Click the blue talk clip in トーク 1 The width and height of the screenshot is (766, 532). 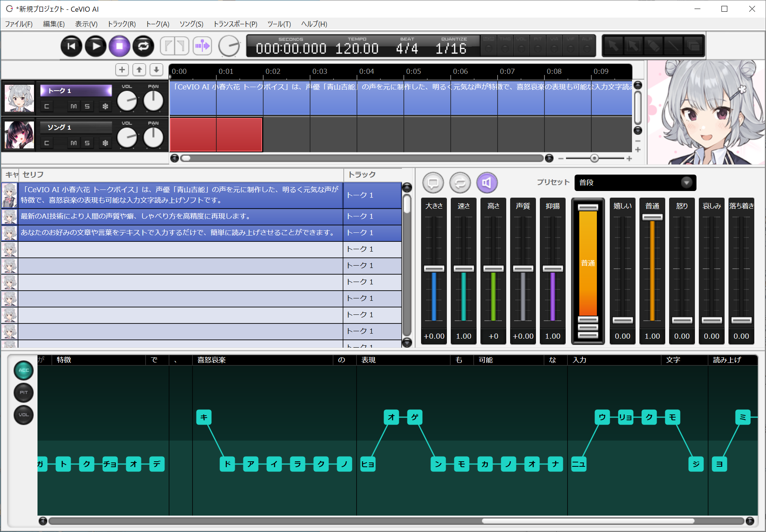[401, 98]
